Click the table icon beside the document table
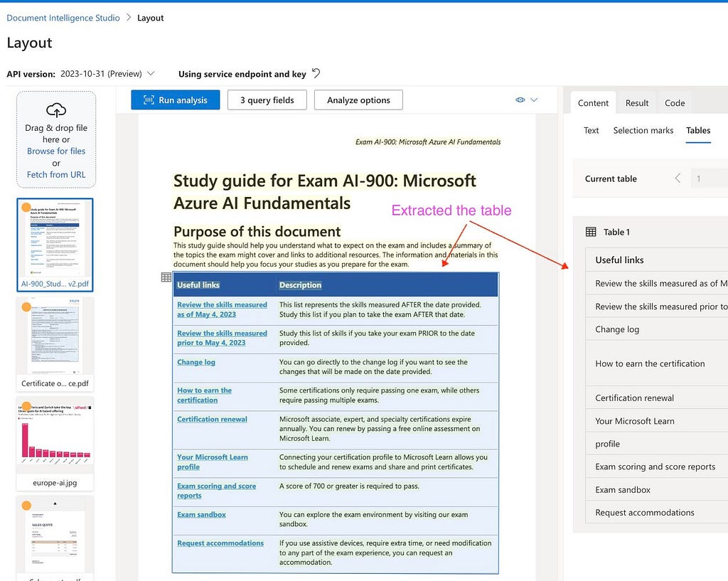Screen dimensions: 728x581 click(166, 277)
